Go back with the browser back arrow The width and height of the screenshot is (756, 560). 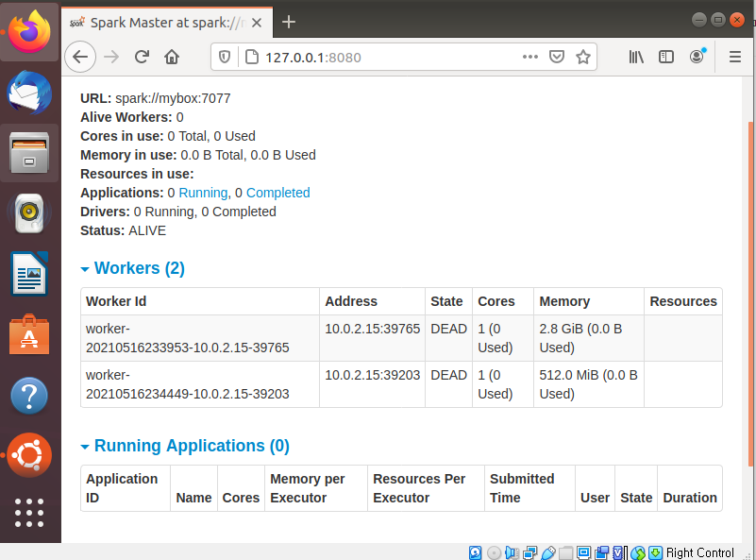click(80, 57)
